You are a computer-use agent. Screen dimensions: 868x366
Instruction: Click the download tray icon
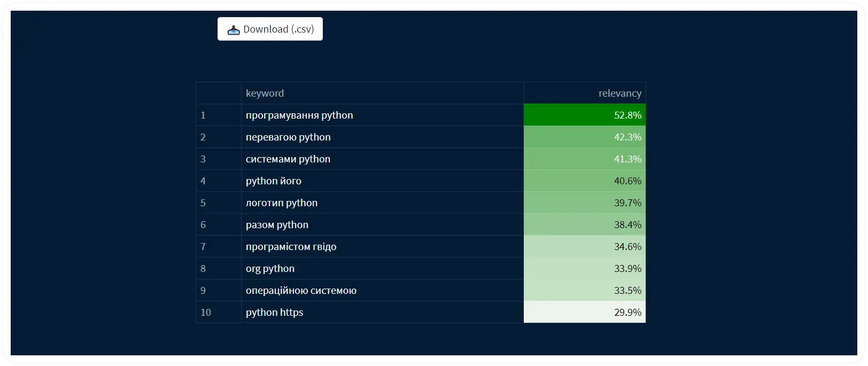pyautogui.click(x=234, y=30)
